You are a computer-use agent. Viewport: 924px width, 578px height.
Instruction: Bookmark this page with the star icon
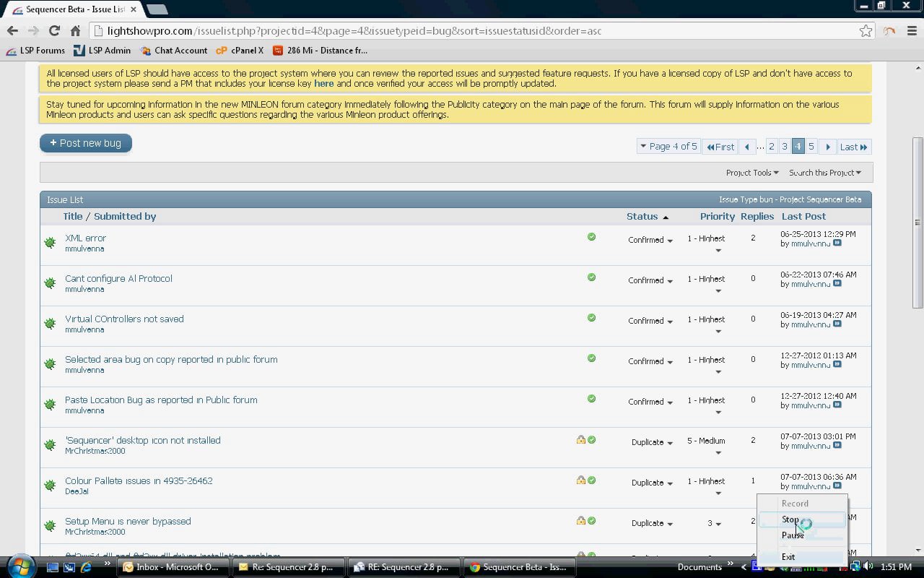pos(866,31)
